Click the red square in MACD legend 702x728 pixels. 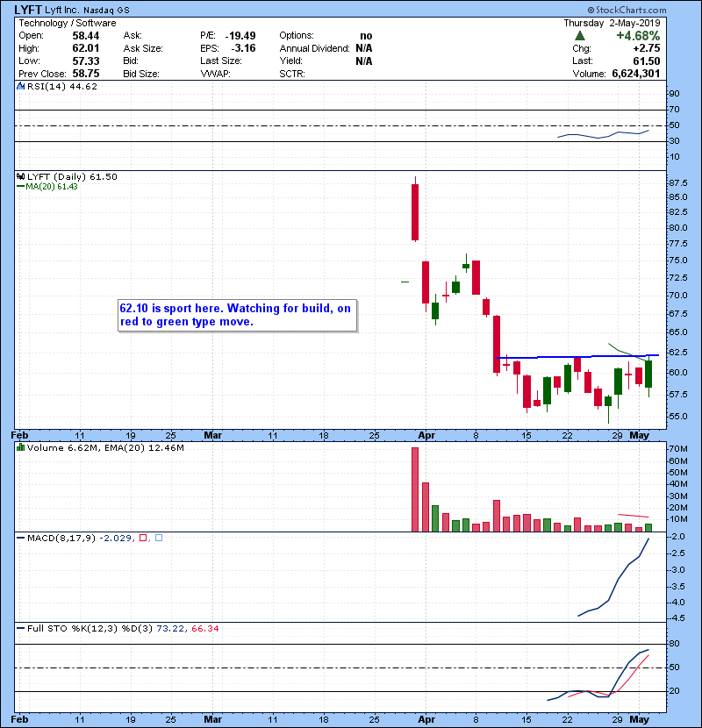tap(143, 538)
